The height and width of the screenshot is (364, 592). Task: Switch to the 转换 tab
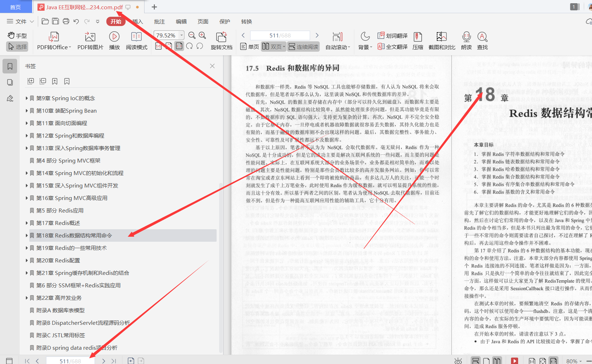pos(247,21)
